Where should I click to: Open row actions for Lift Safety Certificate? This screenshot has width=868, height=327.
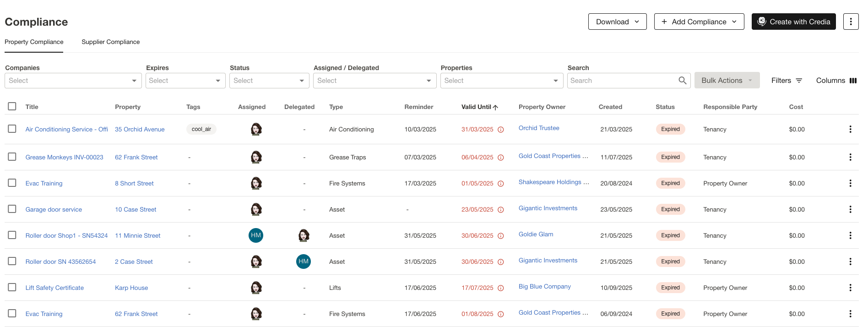[850, 288]
